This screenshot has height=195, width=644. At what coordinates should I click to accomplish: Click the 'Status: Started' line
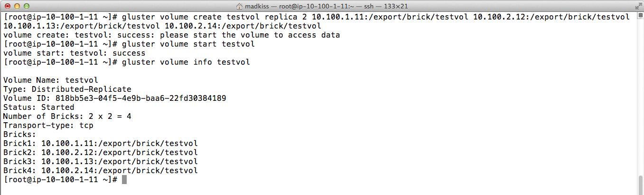[x=38, y=107]
